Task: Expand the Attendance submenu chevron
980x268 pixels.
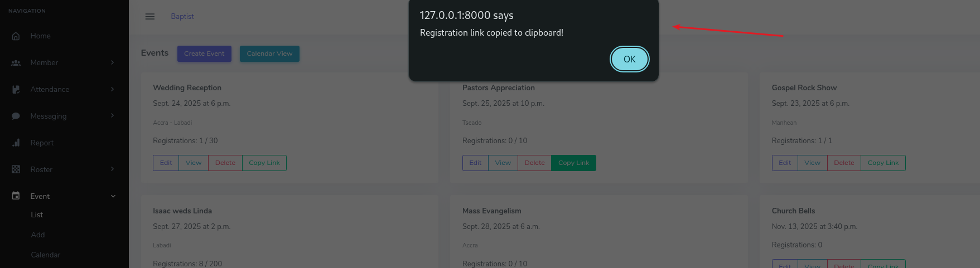Action: tap(113, 89)
